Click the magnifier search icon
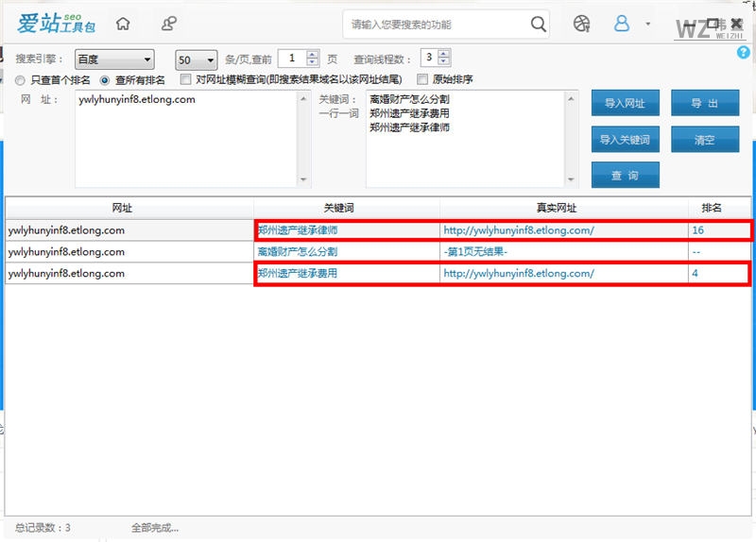Viewport: 756px width, 542px height. [x=538, y=24]
